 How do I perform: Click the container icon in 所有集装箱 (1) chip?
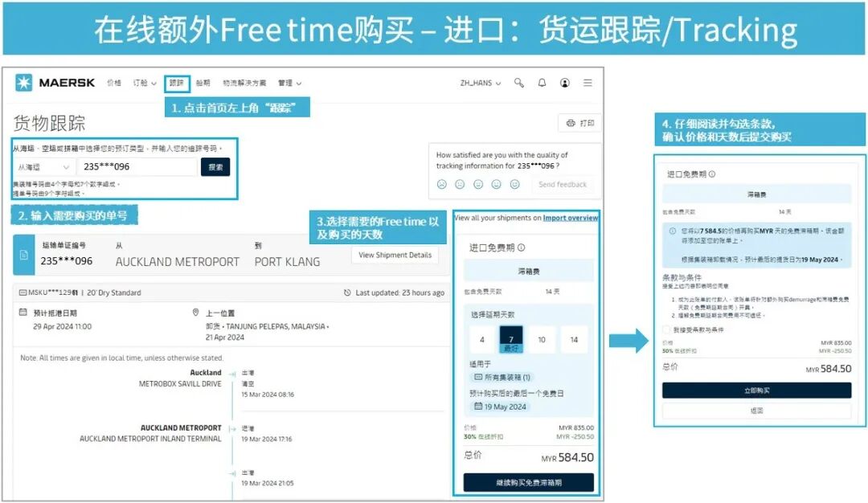pos(478,378)
